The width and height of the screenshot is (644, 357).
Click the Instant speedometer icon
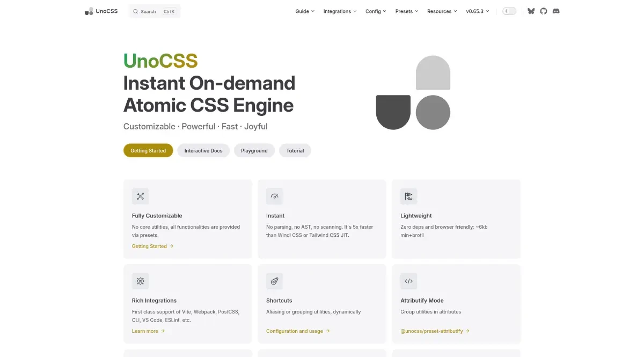(x=274, y=196)
